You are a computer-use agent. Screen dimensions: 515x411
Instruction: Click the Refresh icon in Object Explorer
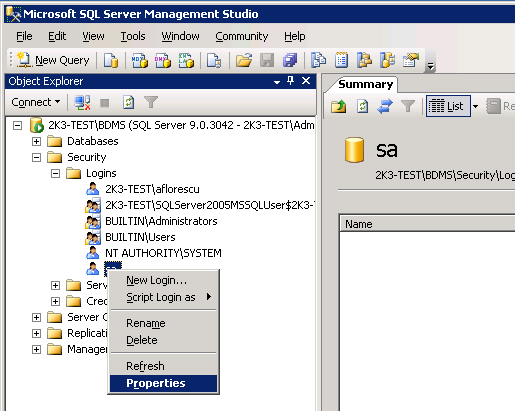point(128,102)
